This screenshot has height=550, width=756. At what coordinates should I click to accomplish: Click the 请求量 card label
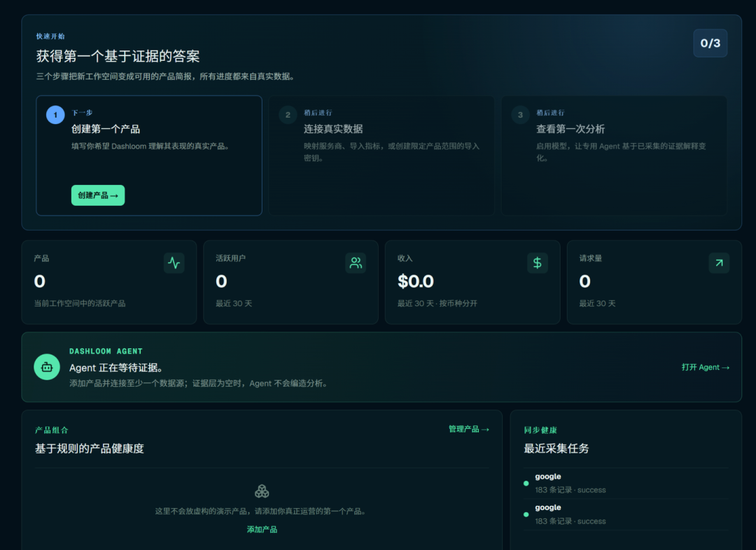pos(591,258)
